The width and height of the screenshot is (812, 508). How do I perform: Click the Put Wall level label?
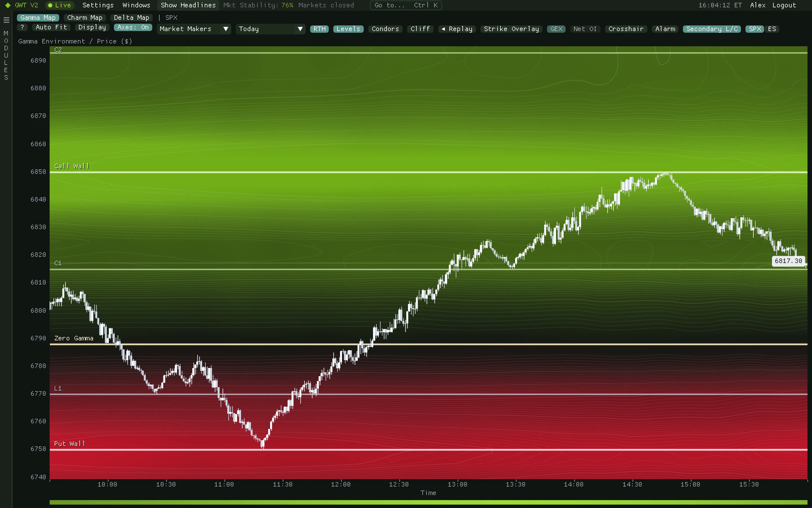69,444
